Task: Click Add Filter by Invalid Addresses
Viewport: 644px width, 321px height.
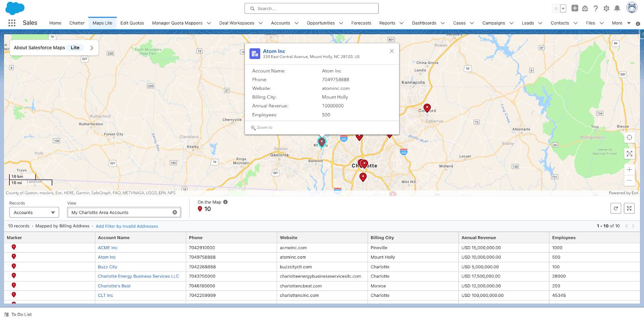Action: pos(127,226)
